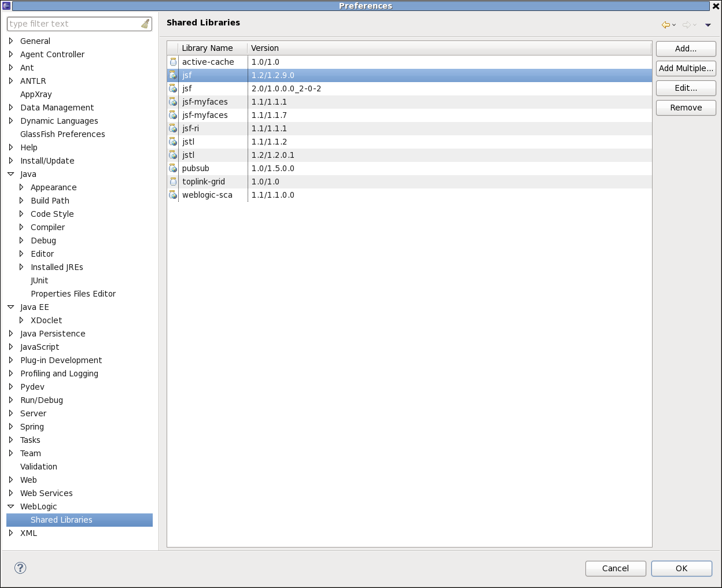Click the version 2.0/1.0.0.0_2-0-2 cell
This screenshot has height=588, width=722.
click(286, 88)
